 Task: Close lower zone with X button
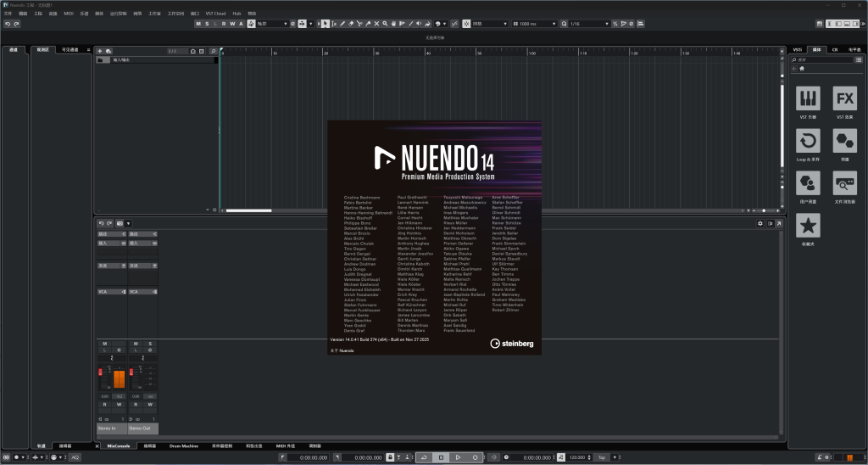tap(97, 445)
